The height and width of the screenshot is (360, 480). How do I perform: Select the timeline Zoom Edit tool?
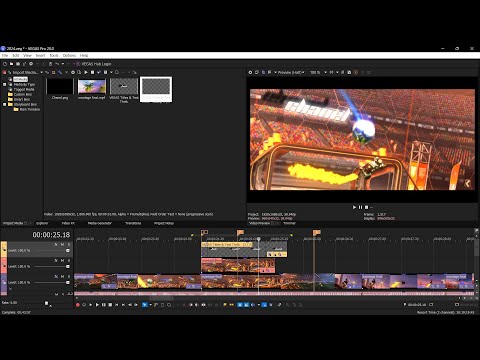(x=169, y=305)
